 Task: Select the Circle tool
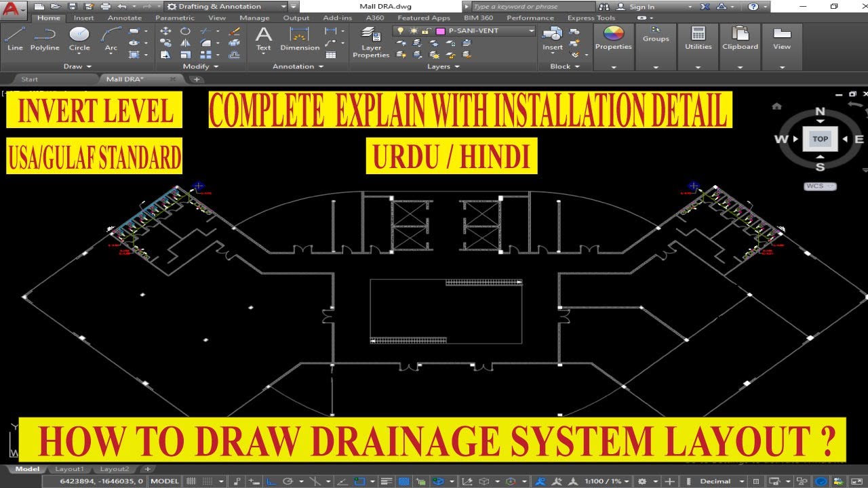click(79, 39)
